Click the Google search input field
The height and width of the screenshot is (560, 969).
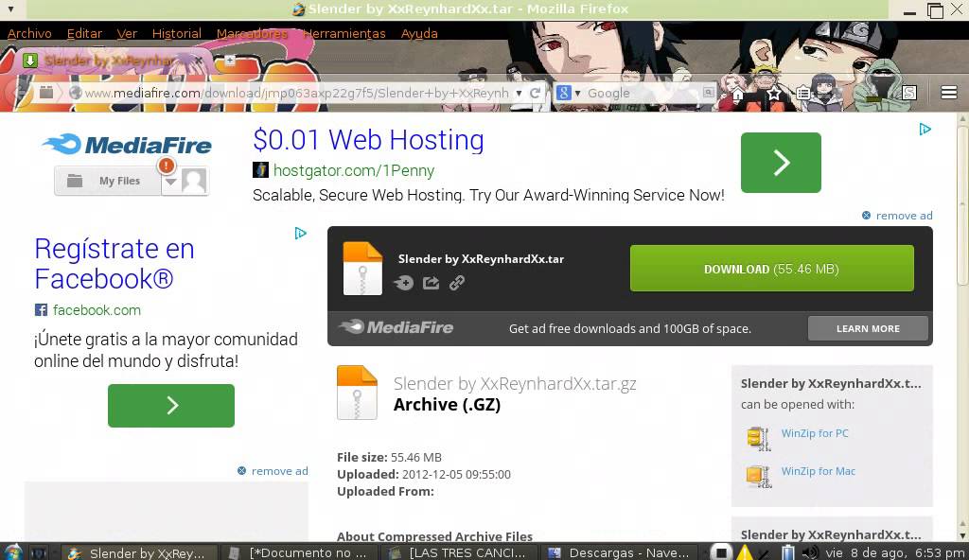pyautogui.click(x=643, y=93)
